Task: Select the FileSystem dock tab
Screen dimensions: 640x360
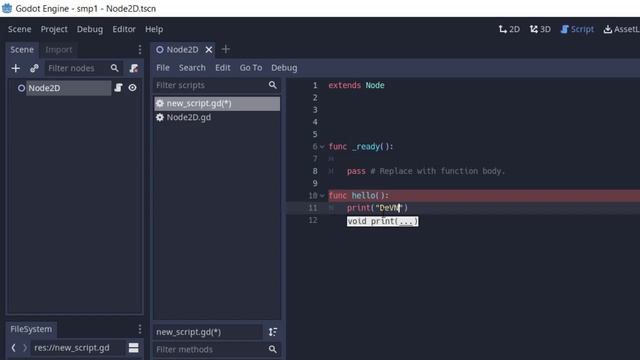Action: click(x=31, y=329)
